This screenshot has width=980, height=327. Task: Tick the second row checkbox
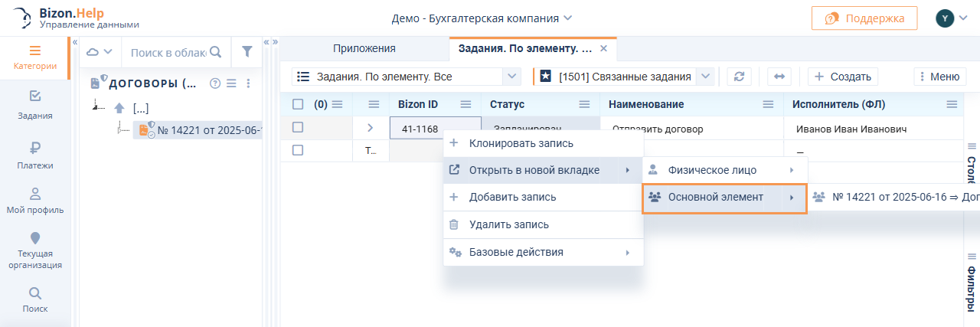pos(298,151)
